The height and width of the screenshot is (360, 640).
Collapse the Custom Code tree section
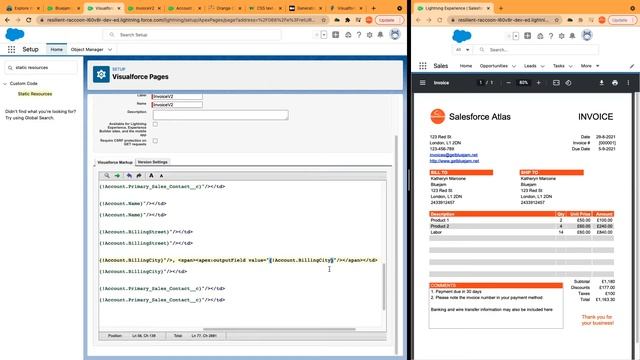click(5, 84)
